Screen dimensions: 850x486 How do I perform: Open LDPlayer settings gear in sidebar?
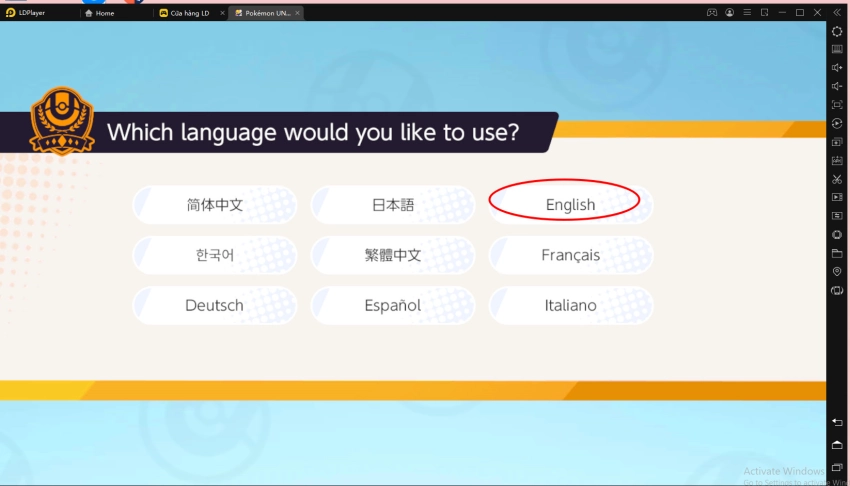[x=837, y=31]
